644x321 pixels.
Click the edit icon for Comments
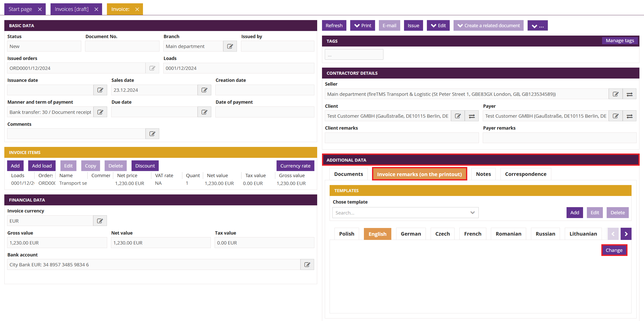pos(152,134)
